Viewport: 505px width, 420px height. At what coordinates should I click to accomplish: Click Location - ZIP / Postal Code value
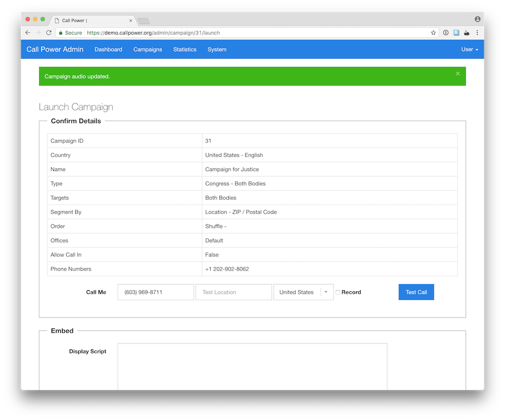point(241,212)
